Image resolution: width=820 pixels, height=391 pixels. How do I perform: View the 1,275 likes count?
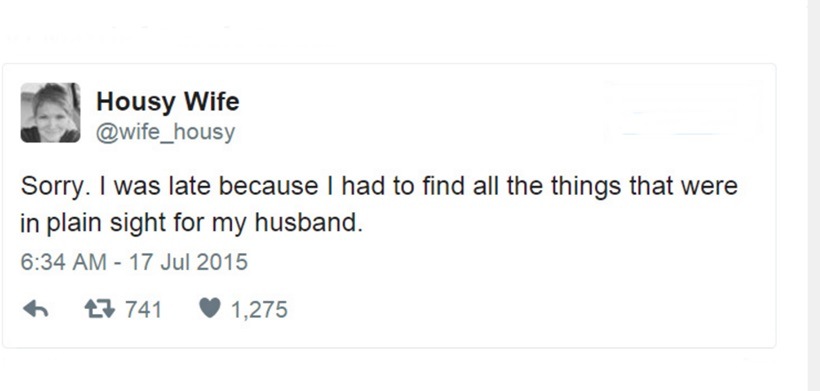coord(259,309)
